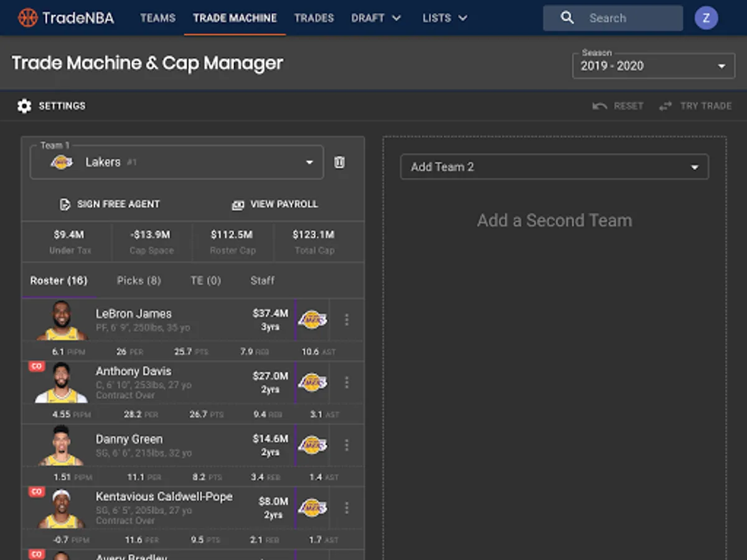Click the CO badge on Kentavious Caldwell-Pope

pyautogui.click(x=37, y=492)
